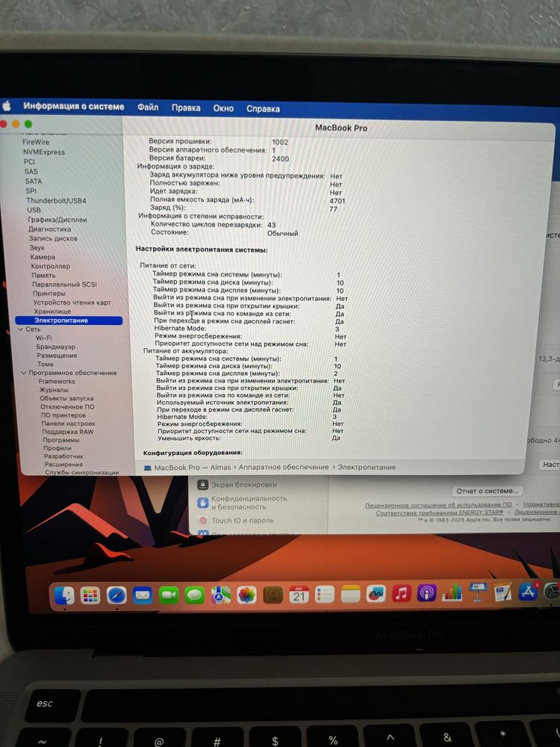The image size is (560, 747).
Task: Select Thunderbolt/USB4 in the sidebar
Action: (56, 200)
